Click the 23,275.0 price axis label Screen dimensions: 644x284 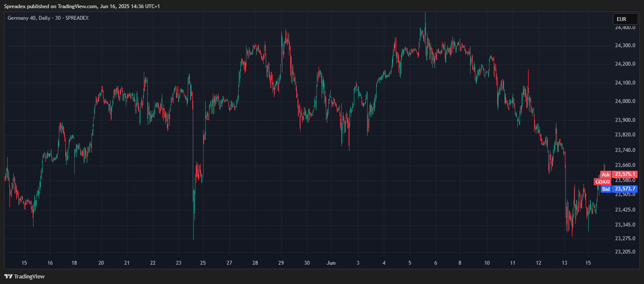(625, 239)
